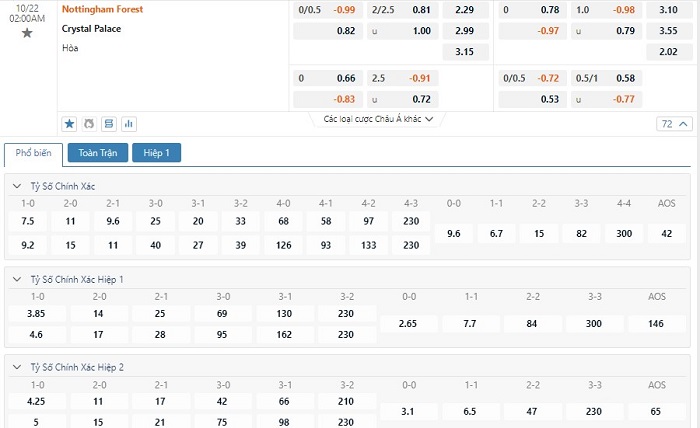The width and height of the screenshot is (700, 428).
Task: Click the gray favorite star under match time
Action: pyautogui.click(x=27, y=32)
